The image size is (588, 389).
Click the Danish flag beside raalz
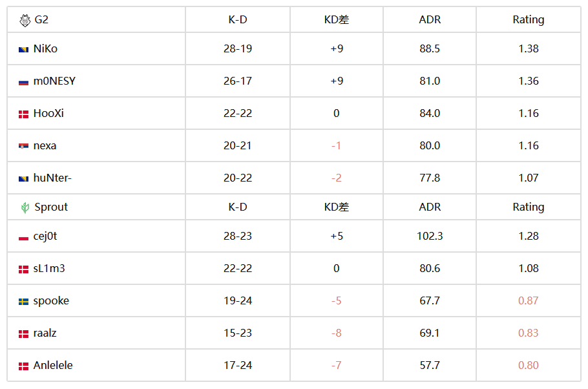click(24, 334)
